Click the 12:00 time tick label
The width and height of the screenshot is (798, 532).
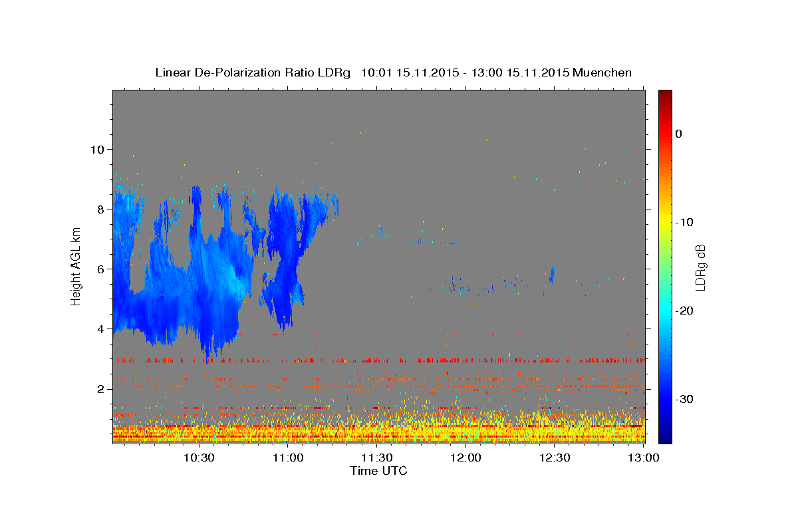pos(465,458)
